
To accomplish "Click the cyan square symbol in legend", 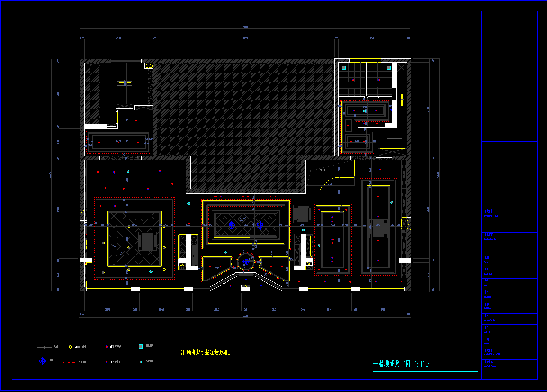I will pyautogui.click(x=140, y=347).
